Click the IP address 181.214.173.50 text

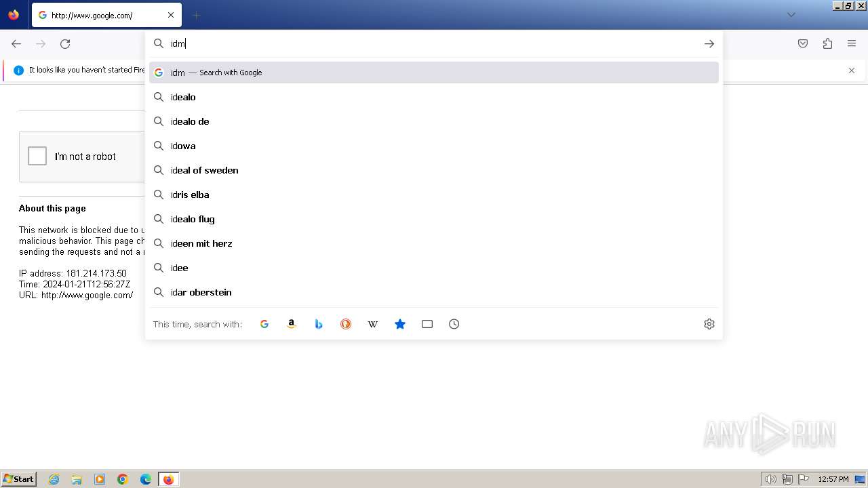point(96,273)
